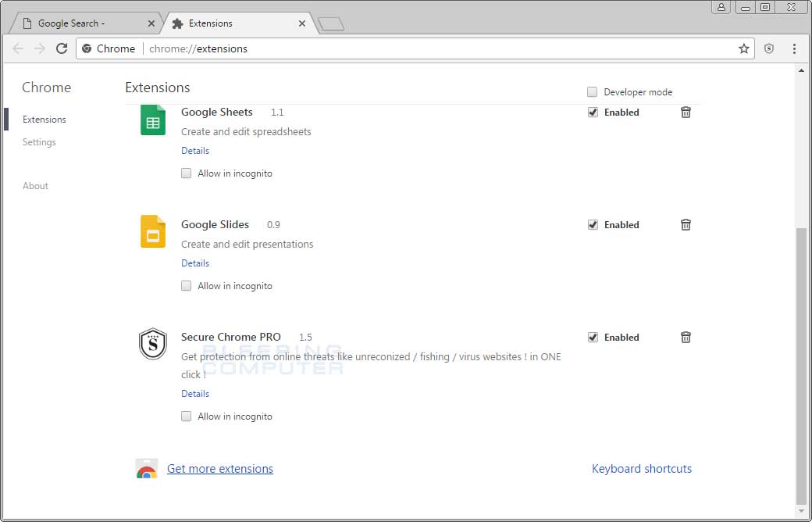The width and height of the screenshot is (812, 522).
Task: Close the Extensions tab
Action: pos(302,23)
